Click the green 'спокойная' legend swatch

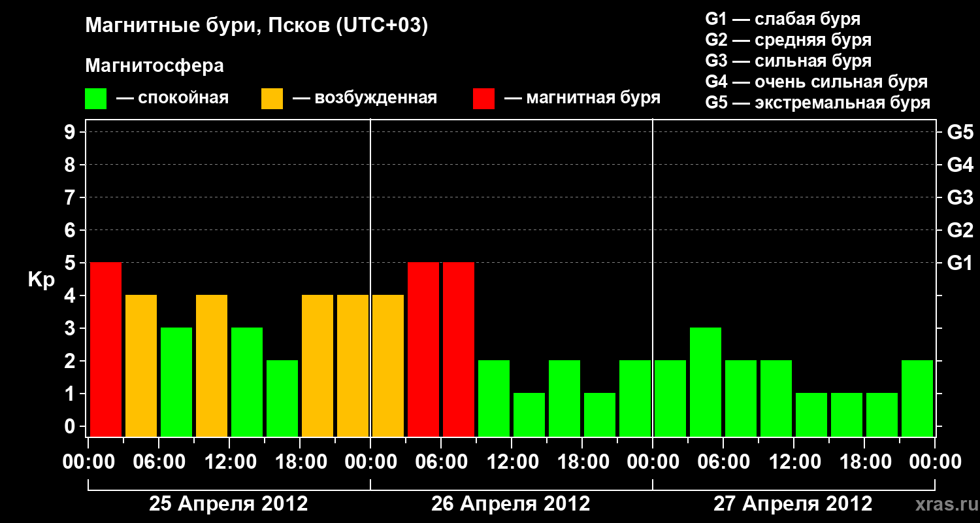(95, 99)
